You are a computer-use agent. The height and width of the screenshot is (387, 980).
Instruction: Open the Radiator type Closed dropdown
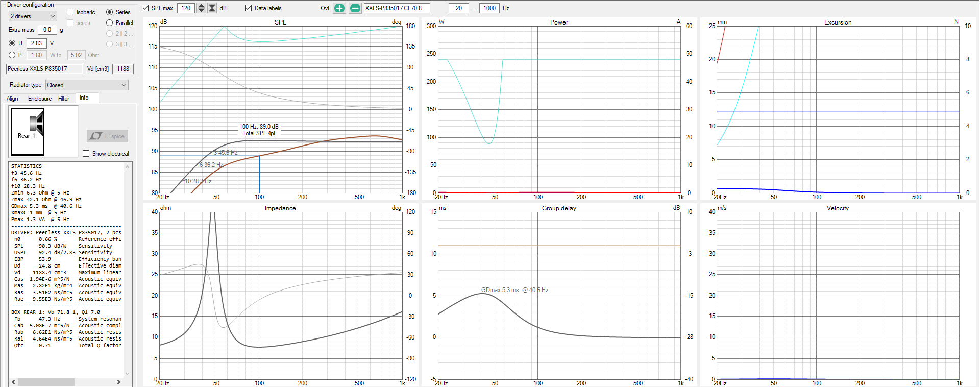(x=87, y=85)
